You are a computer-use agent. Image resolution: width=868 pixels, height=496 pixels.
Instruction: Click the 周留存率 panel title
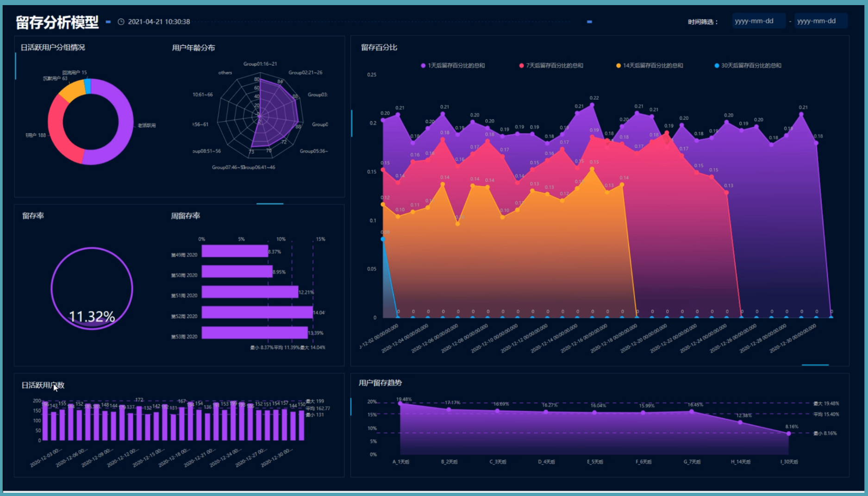point(186,215)
